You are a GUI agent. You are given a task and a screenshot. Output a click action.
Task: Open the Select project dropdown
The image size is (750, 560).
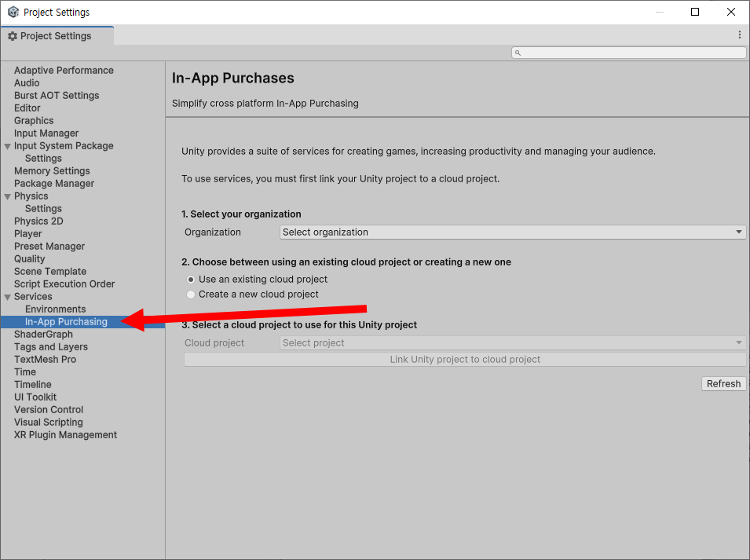(x=512, y=343)
